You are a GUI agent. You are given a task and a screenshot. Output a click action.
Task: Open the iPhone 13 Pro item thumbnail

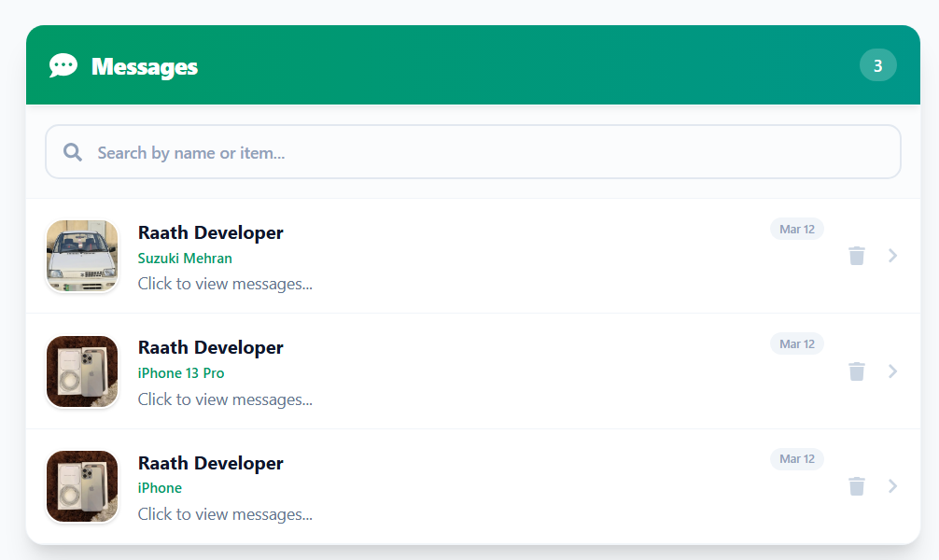coord(82,371)
